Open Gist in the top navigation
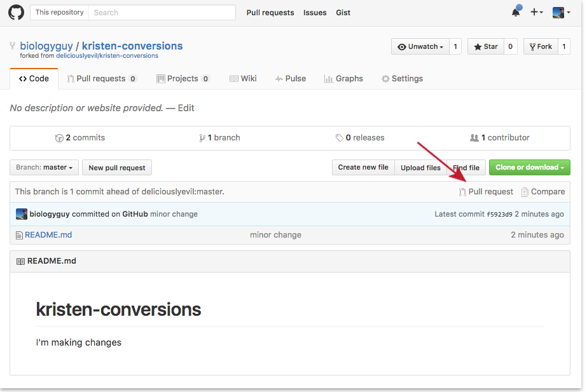587x392 pixels. pos(343,13)
